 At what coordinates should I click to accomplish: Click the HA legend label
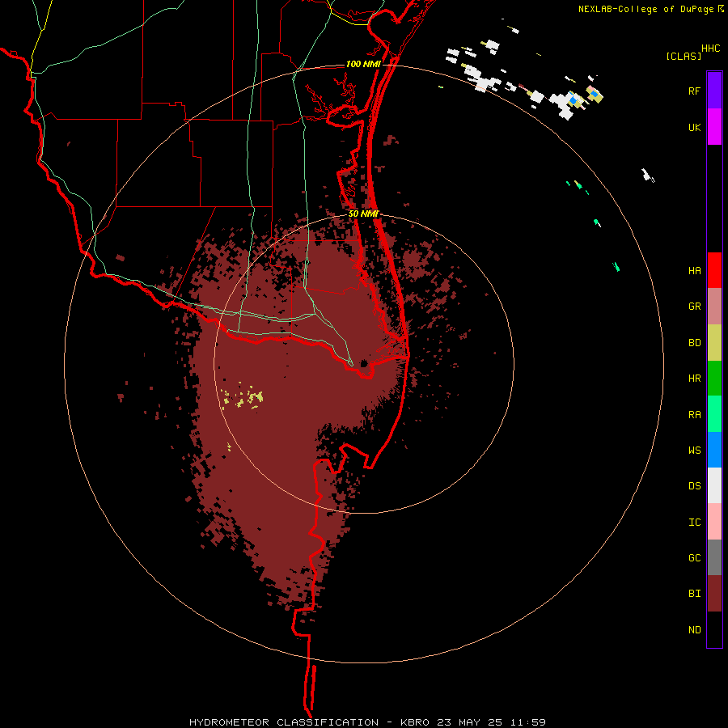pyautogui.click(x=694, y=271)
